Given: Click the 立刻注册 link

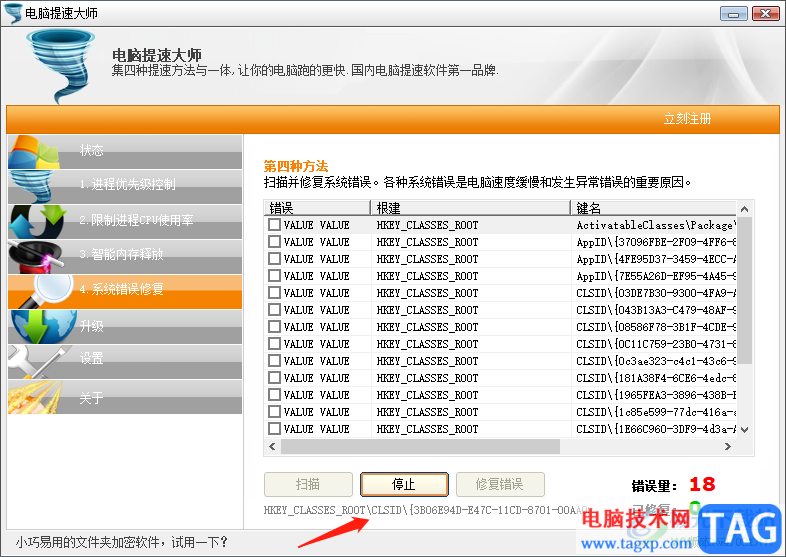Looking at the screenshot, I should [x=687, y=119].
